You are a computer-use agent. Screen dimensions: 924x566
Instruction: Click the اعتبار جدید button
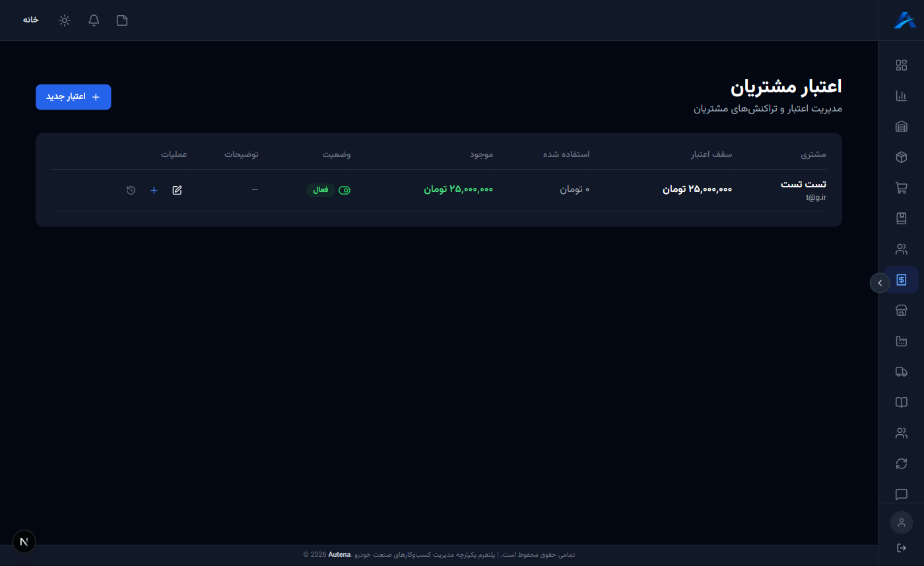(x=73, y=97)
